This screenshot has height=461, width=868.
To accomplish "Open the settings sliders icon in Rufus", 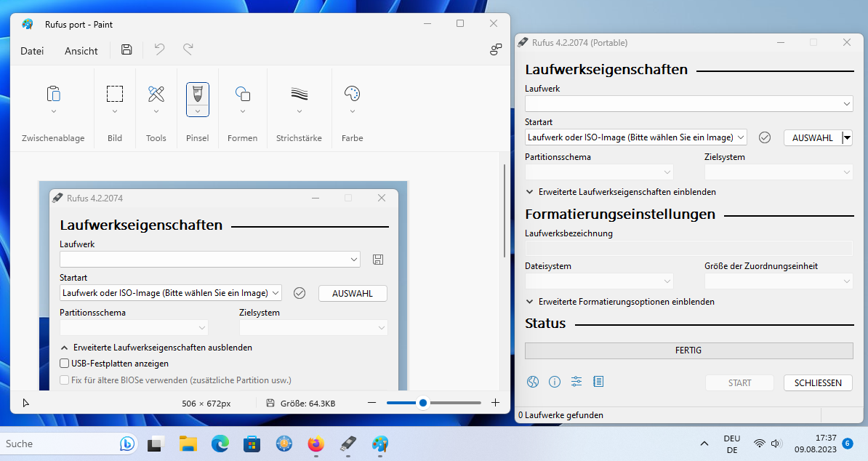I will [x=576, y=381].
